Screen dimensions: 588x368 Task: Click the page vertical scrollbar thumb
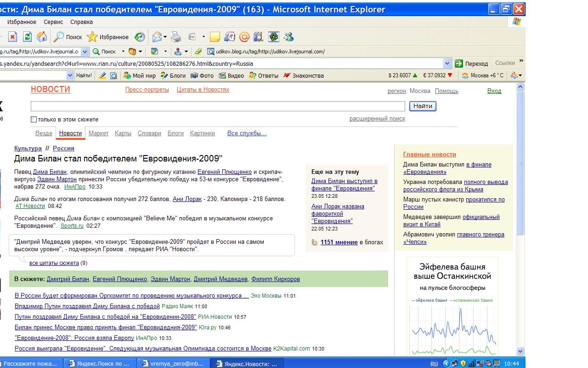pyautogui.click(x=520, y=163)
